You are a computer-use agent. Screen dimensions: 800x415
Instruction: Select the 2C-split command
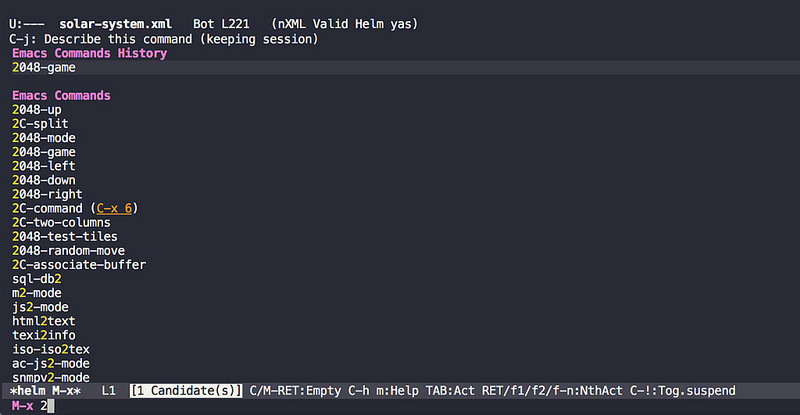tap(40, 123)
